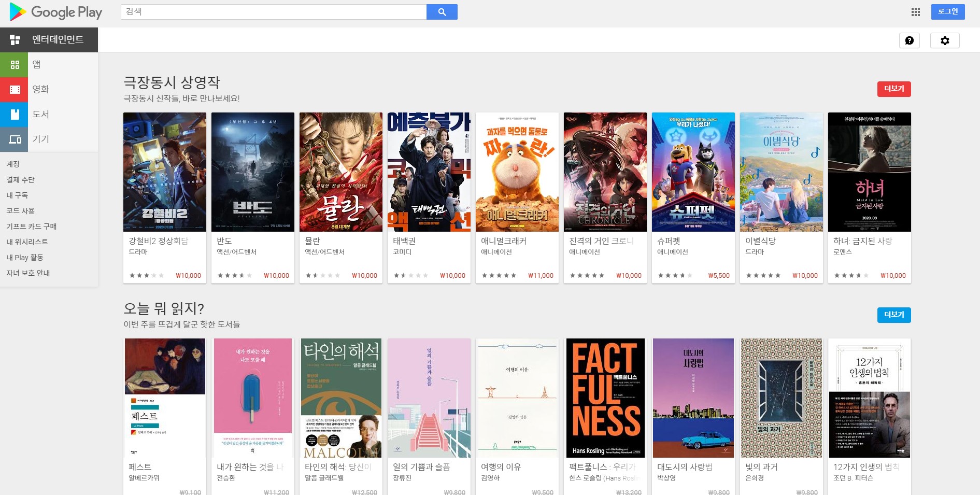Image resolution: width=980 pixels, height=495 pixels.
Task: Open the 뮬란 movie poster
Action: tap(341, 172)
